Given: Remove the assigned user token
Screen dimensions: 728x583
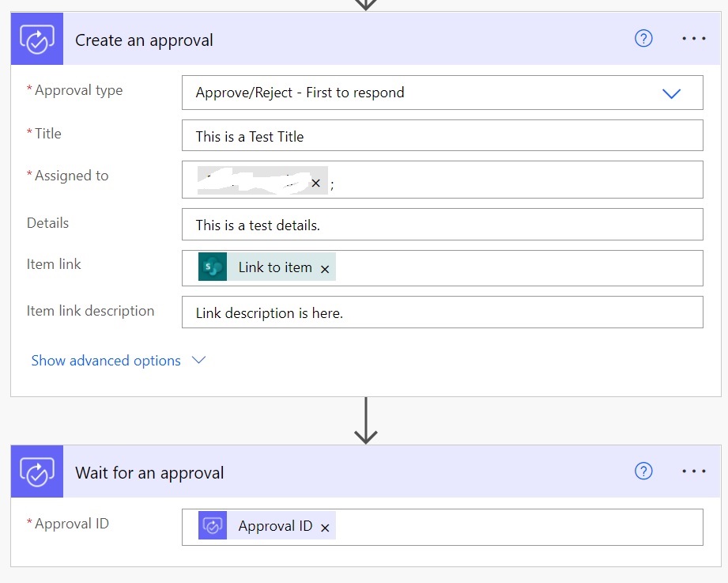Looking at the screenshot, I should click(315, 184).
